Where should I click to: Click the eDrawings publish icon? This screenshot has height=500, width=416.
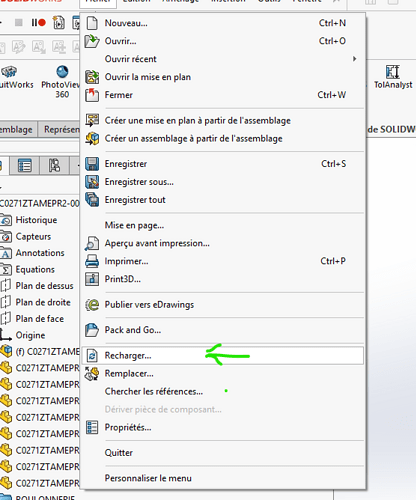point(92,304)
